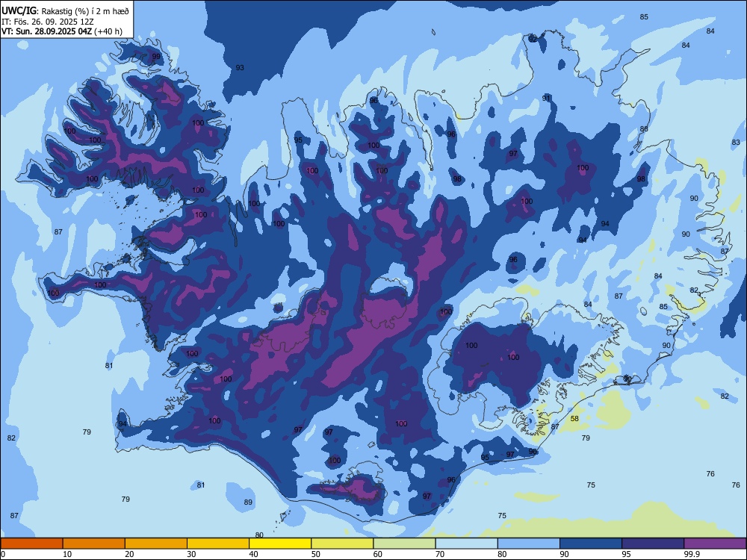Viewport: 747px width, 560px height.
Task: Click the legend tick label '30'
Action: [191, 554]
